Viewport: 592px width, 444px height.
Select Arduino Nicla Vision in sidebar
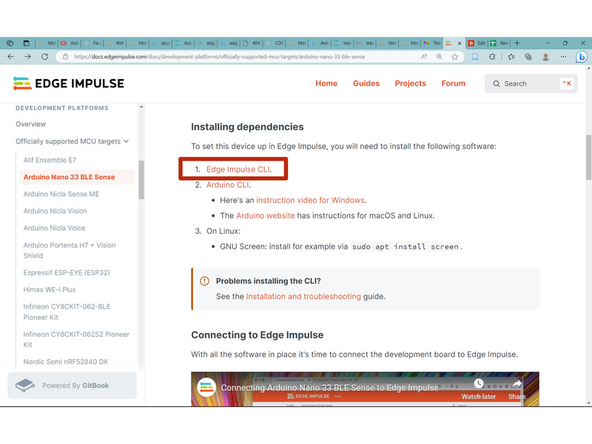(x=55, y=211)
